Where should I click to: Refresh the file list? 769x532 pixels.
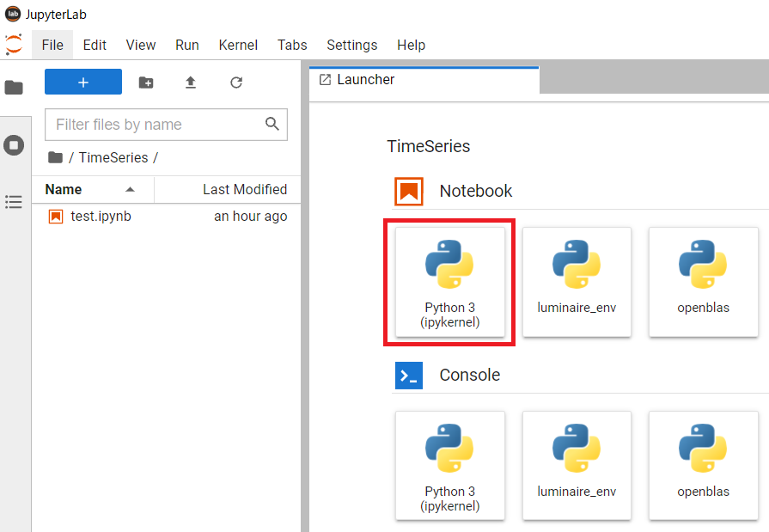[236, 83]
